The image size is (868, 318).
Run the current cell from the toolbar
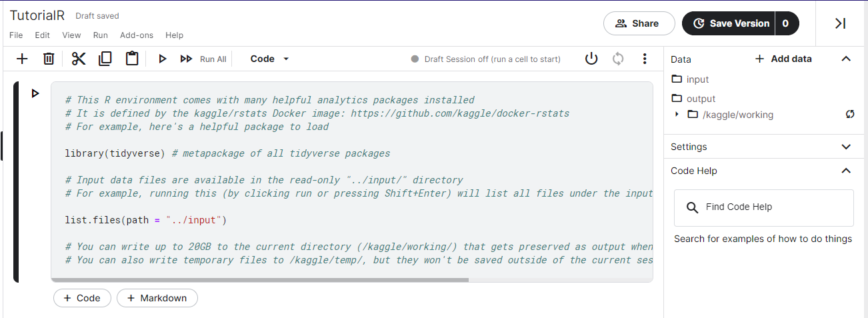[x=162, y=59]
